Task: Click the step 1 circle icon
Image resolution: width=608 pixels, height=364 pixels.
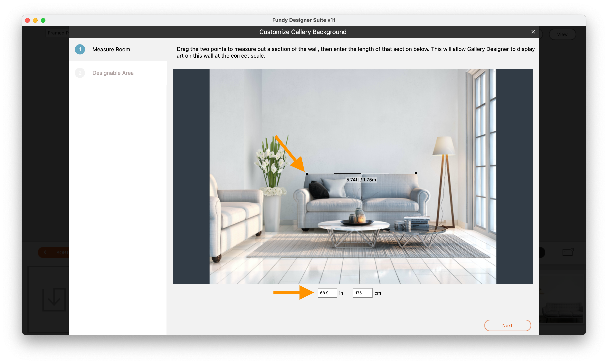Action: click(x=80, y=49)
